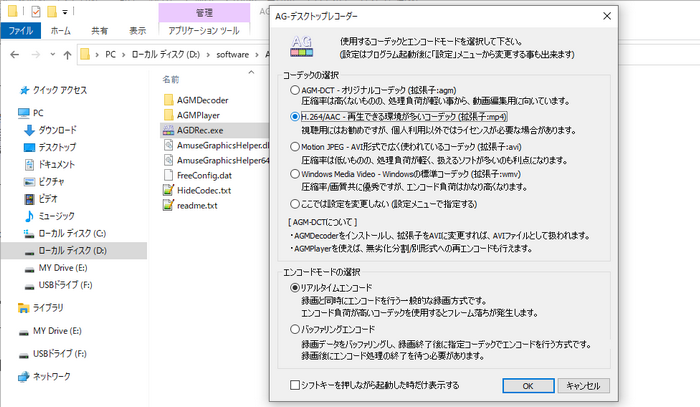Select the Music (ミュージック) folder icon
Image resolution: width=700 pixels, height=407 pixels.
(x=25, y=216)
